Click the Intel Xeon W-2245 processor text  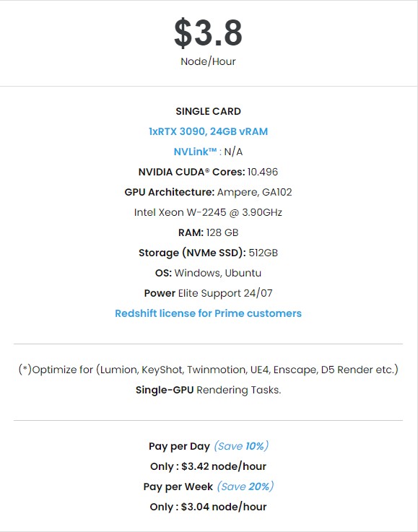click(x=209, y=212)
